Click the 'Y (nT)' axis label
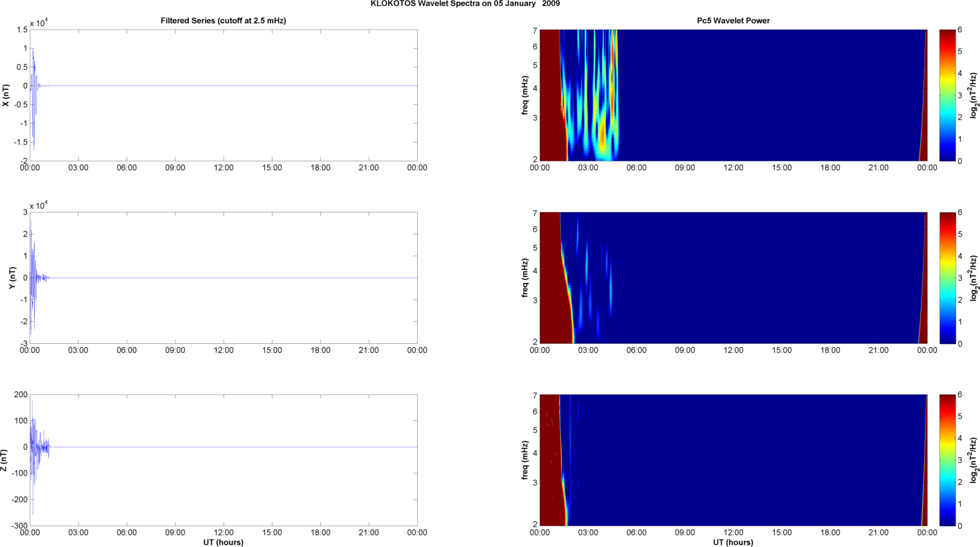The height and width of the screenshot is (547, 980). [12, 278]
